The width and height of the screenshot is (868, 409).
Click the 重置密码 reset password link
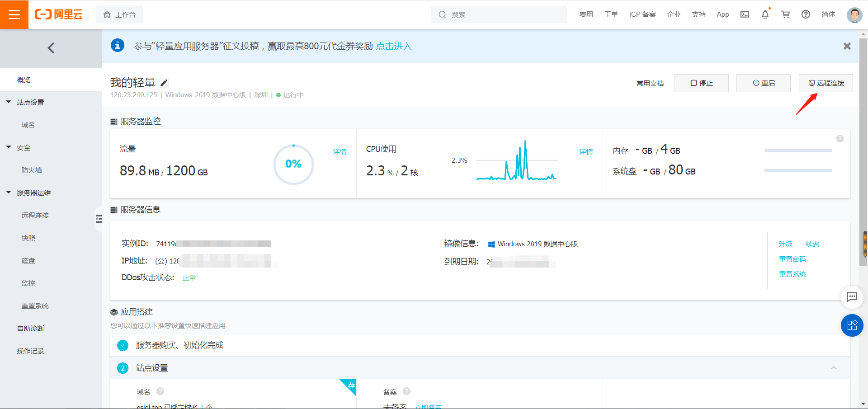pos(792,259)
